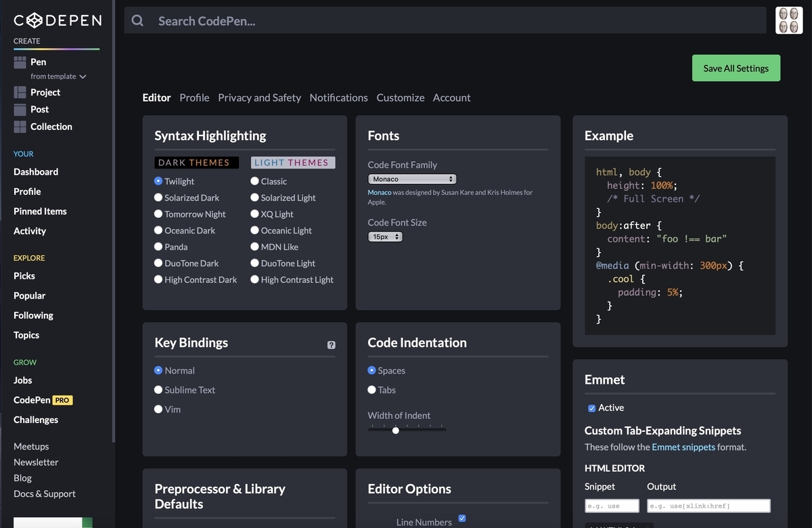Pick the DuoTone Light theme
Screen dimensions: 812x528
pyautogui.click(x=254, y=263)
